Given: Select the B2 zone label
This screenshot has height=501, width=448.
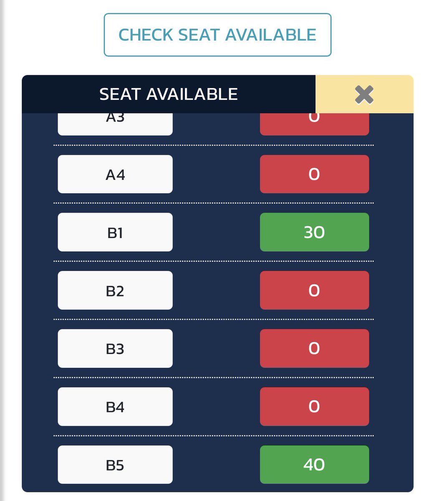Looking at the screenshot, I should 115,290.
